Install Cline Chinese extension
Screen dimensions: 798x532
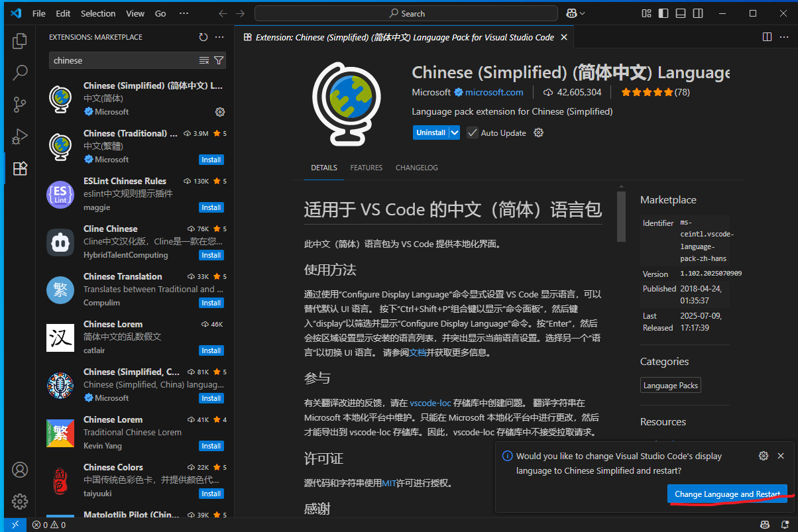click(x=211, y=255)
